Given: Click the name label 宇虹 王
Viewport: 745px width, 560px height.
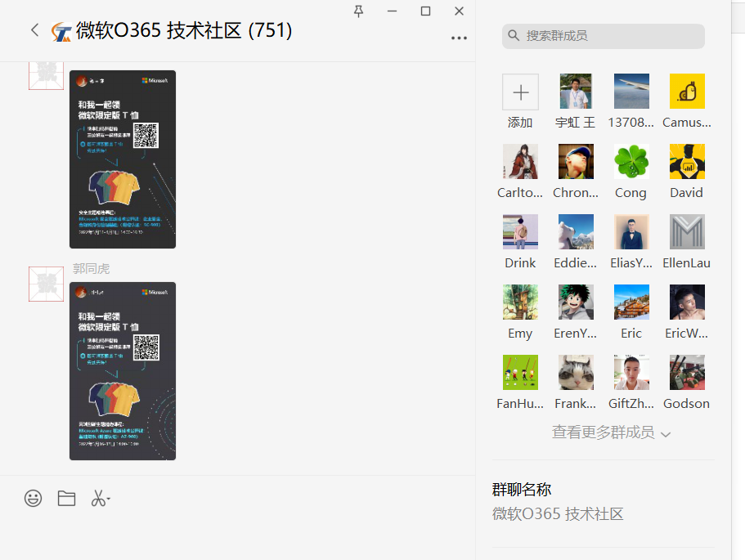Looking at the screenshot, I should [x=576, y=123].
